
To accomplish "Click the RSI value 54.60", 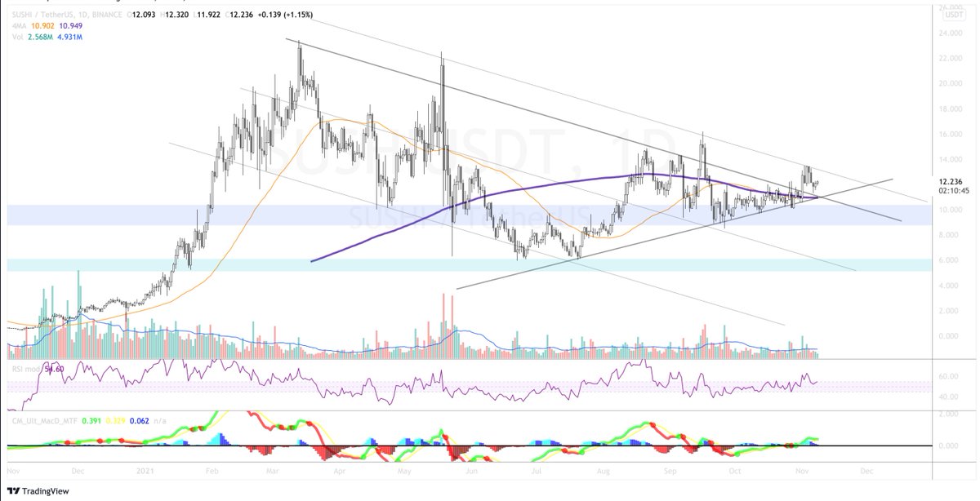I will pos(54,370).
